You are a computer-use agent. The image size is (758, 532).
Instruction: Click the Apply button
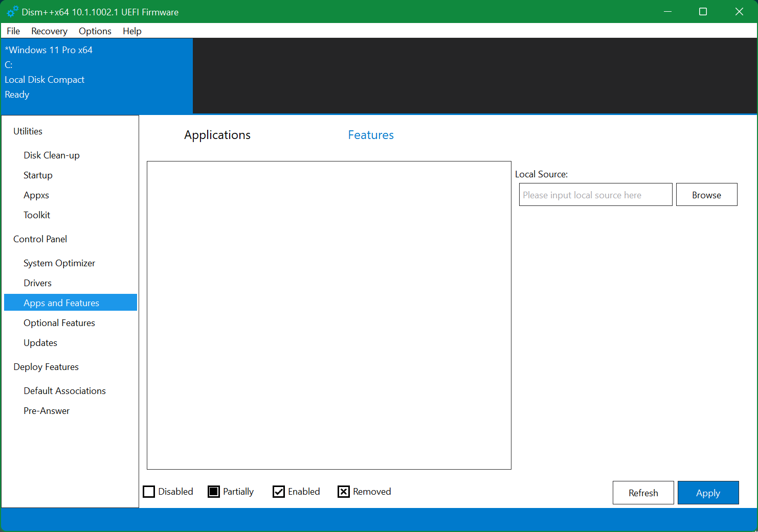pos(708,493)
